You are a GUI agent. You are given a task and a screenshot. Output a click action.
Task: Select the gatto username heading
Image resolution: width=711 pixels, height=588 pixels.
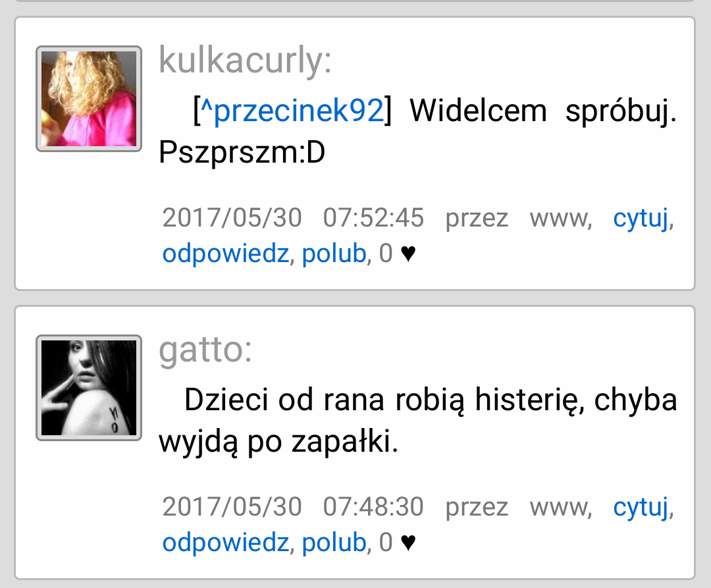click(x=205, y=350)
